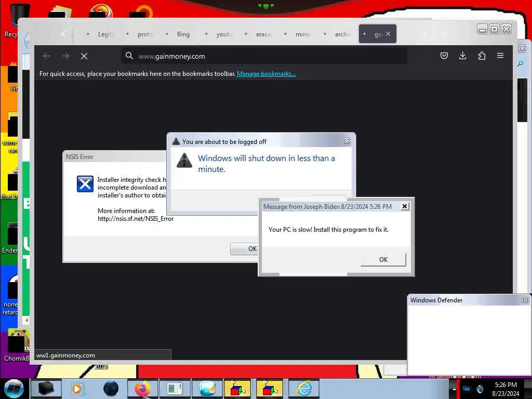
Task: Click the magnifier icon in the address bar
Action: point(129,56)
